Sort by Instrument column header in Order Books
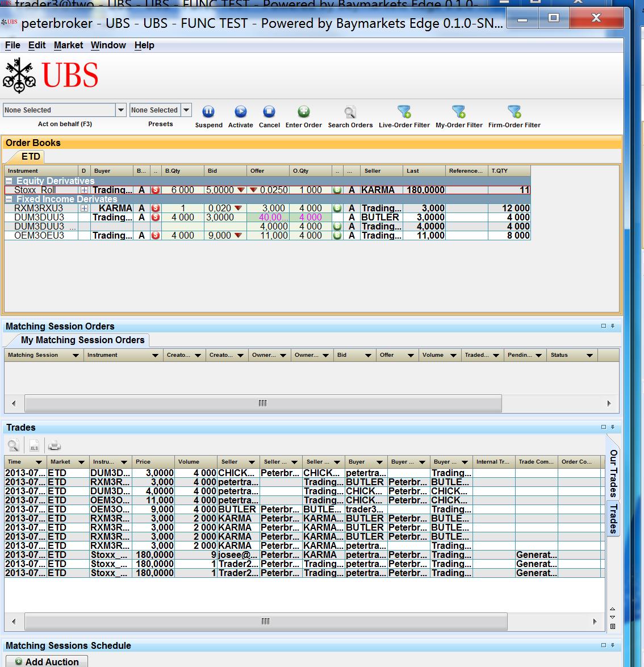 41,170
